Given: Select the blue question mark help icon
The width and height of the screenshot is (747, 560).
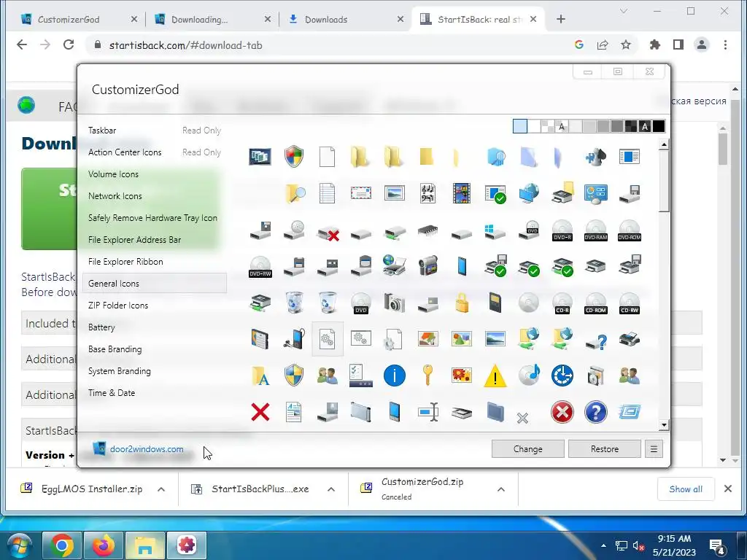Looking at the screenshot, I should click(x=595, y=412).
